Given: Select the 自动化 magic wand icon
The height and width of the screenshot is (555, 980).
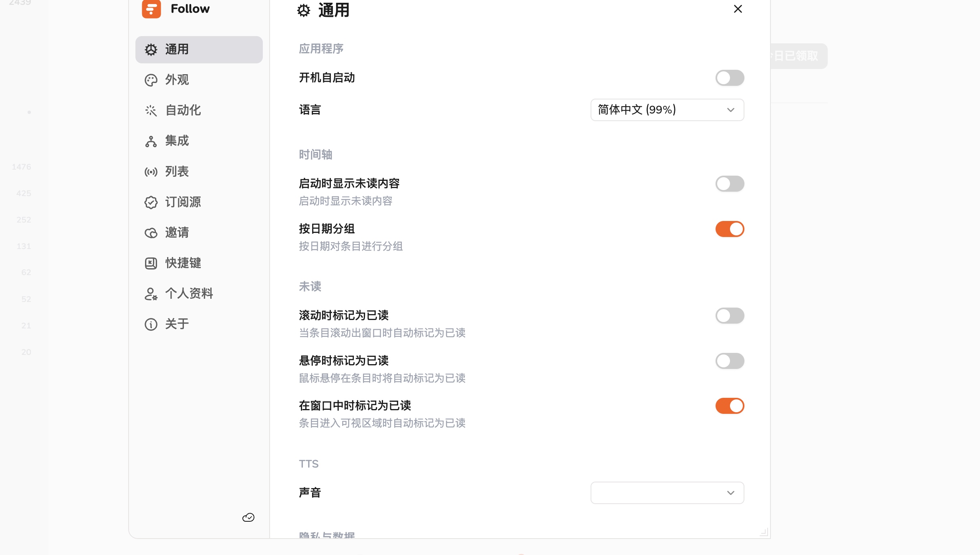Looking at the screenshot, I should pyautogui.click(x=151, y=111).
